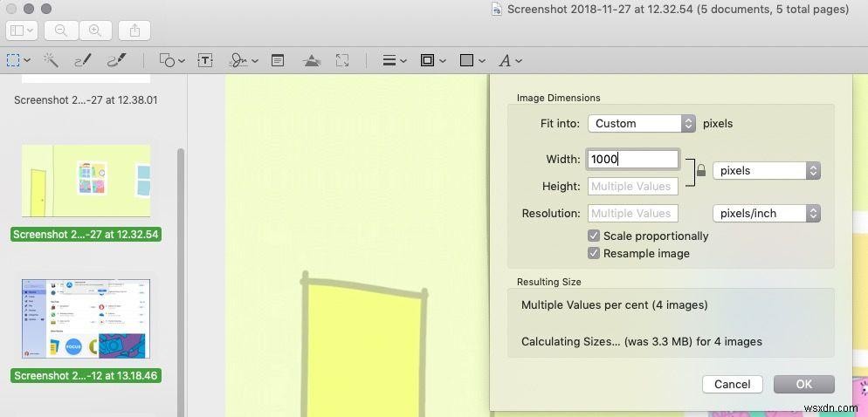This screenshot has height=417, width=868.
Task: Open the Adjust Colour tool
Action: click(313, 60)
